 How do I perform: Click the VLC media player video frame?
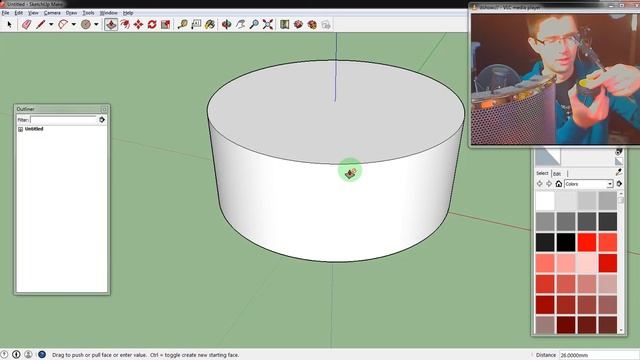(x=556, y=78)
